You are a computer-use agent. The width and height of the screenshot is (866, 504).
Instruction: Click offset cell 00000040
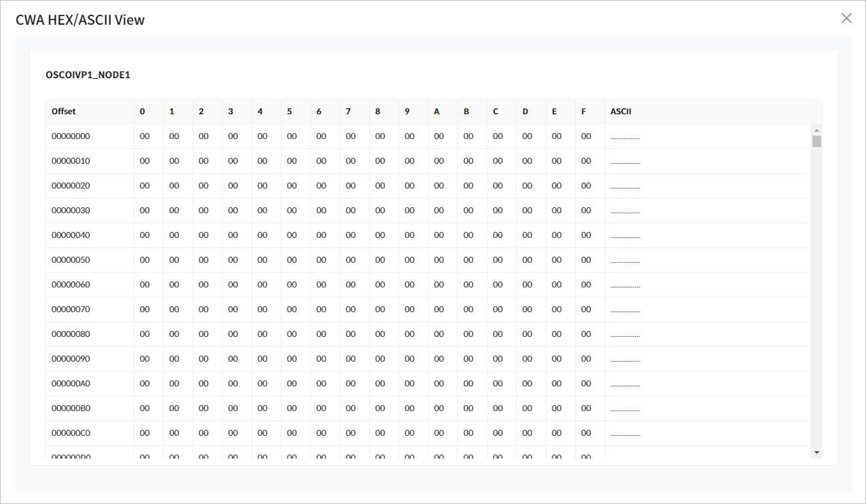pyautogui.click(x=71, y=235)
